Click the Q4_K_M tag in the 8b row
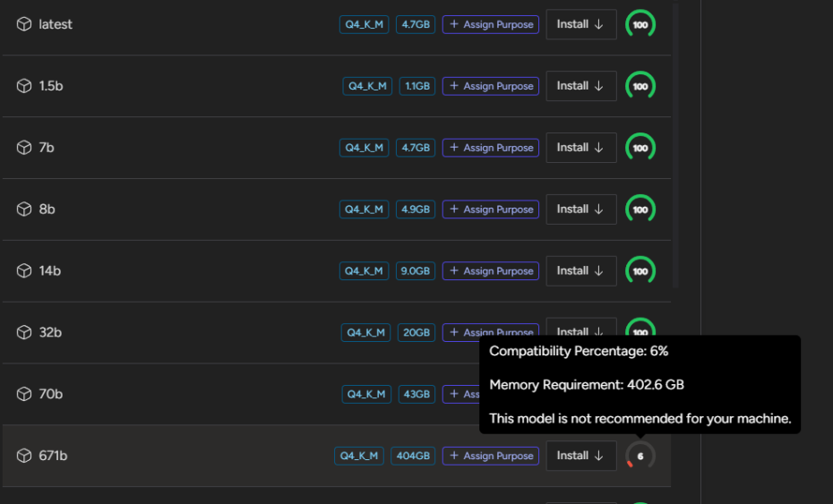 [364, 209]
